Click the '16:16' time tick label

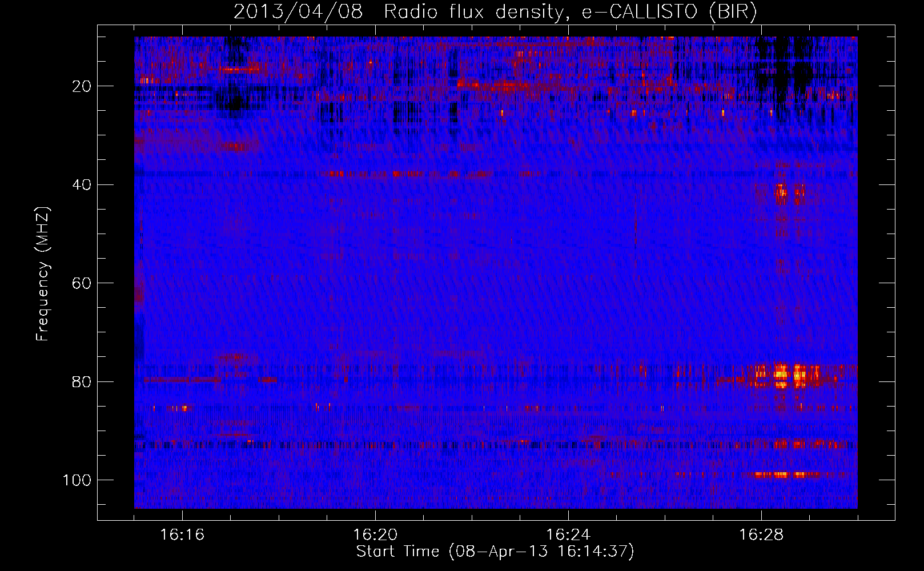point(182,534)
